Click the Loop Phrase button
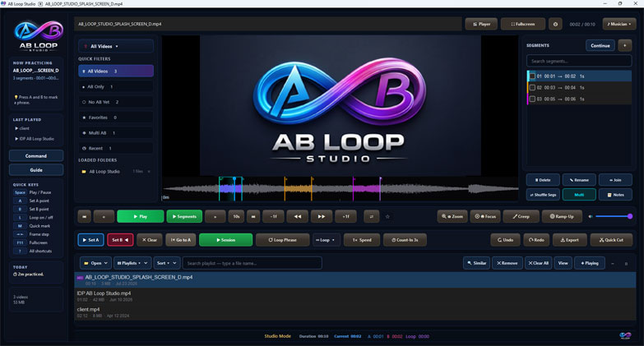This screenshot has width=644, height=346. [x=283, y=240]
